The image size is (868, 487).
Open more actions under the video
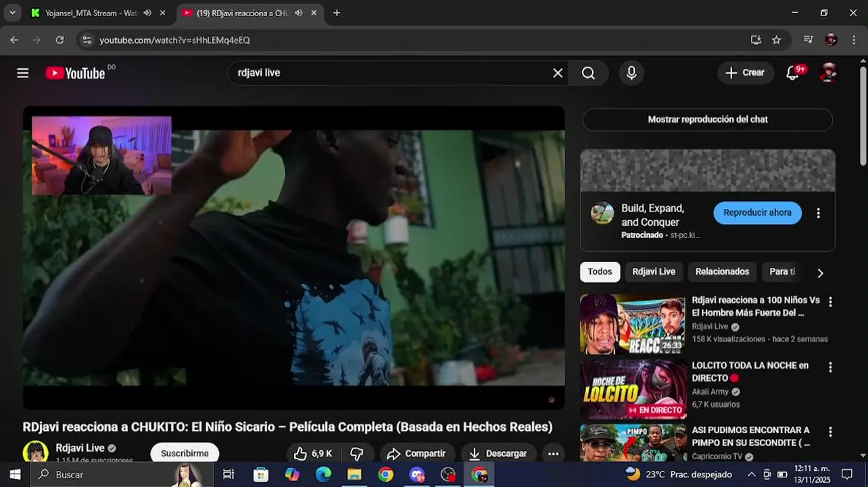tap(553, 453)
